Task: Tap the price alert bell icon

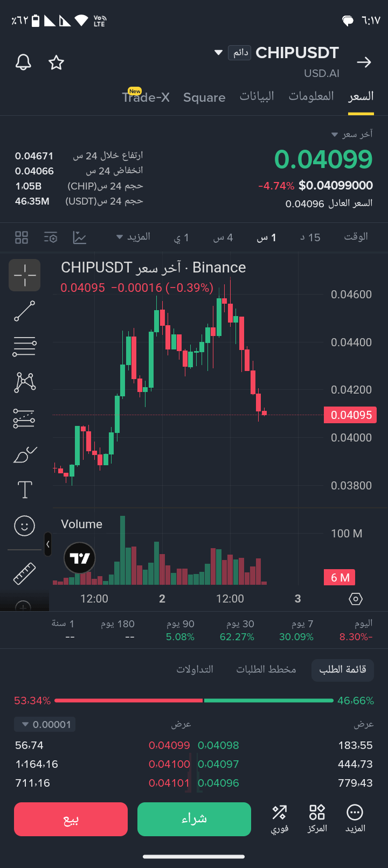Action: 23,62
